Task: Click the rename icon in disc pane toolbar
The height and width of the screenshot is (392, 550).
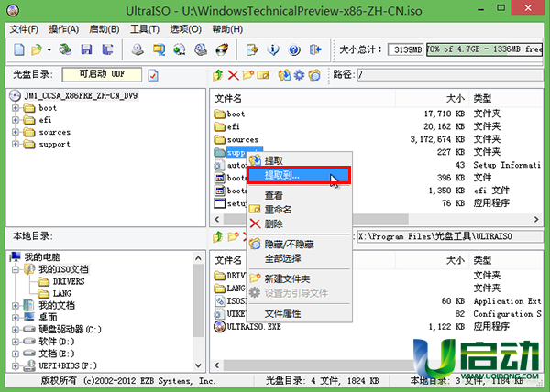Action: pyautogui.click(x=263, y=75)
